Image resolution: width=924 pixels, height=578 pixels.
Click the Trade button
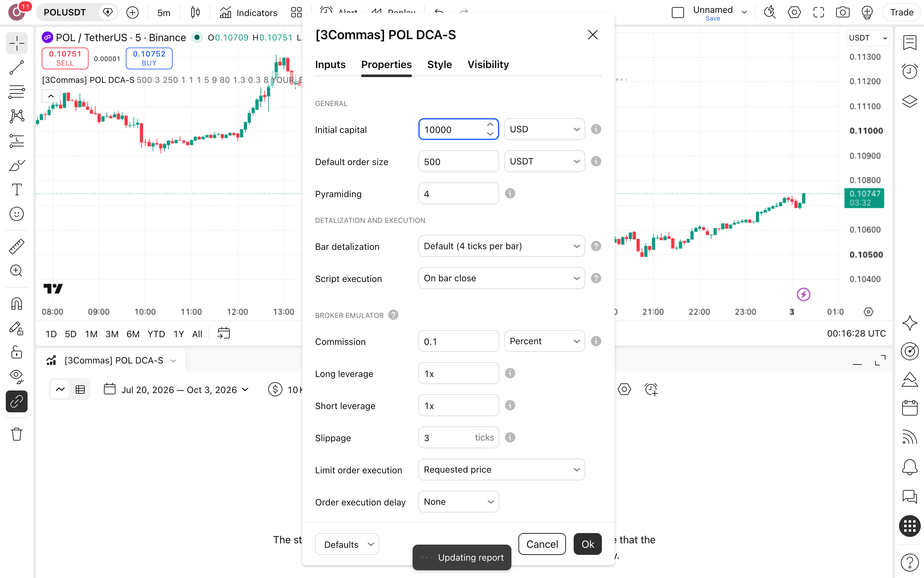click(902, 12)
